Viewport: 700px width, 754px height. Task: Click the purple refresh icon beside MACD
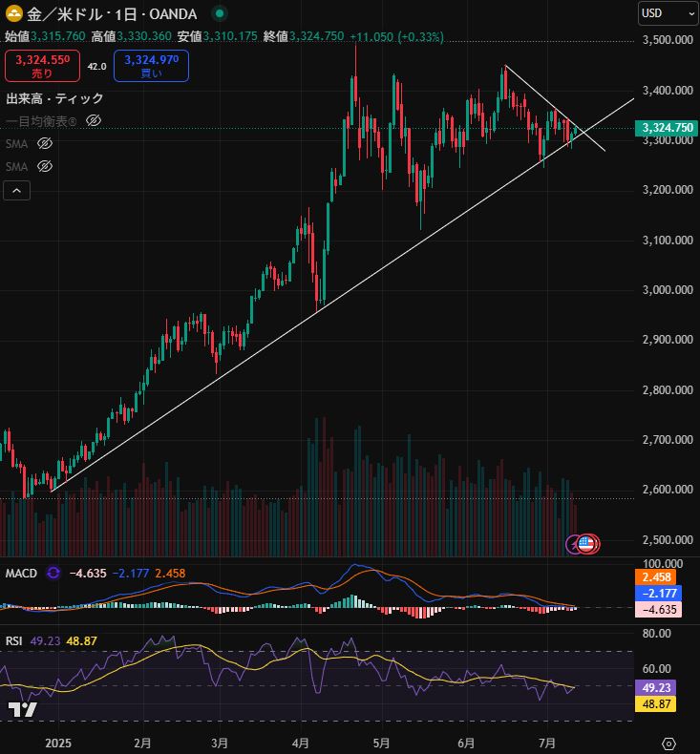[x=53, y=573]
